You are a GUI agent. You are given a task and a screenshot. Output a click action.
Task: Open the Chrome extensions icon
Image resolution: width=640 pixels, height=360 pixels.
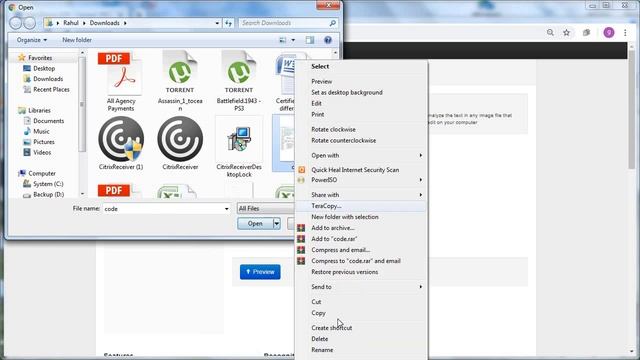587,33
